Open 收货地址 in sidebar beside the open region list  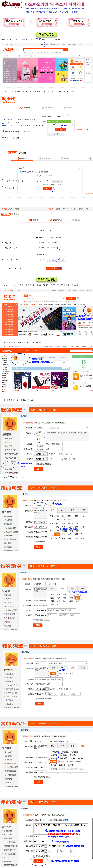(8, 465)
